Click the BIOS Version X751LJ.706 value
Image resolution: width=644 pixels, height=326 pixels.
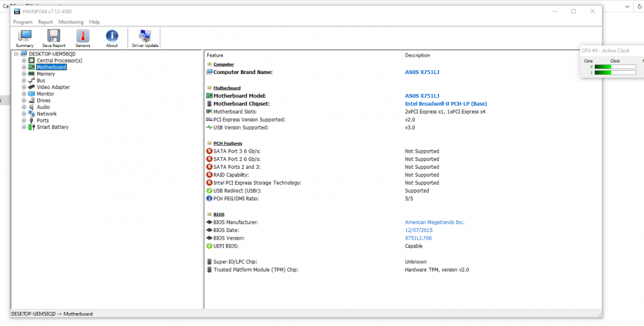(x=418, y=238)
